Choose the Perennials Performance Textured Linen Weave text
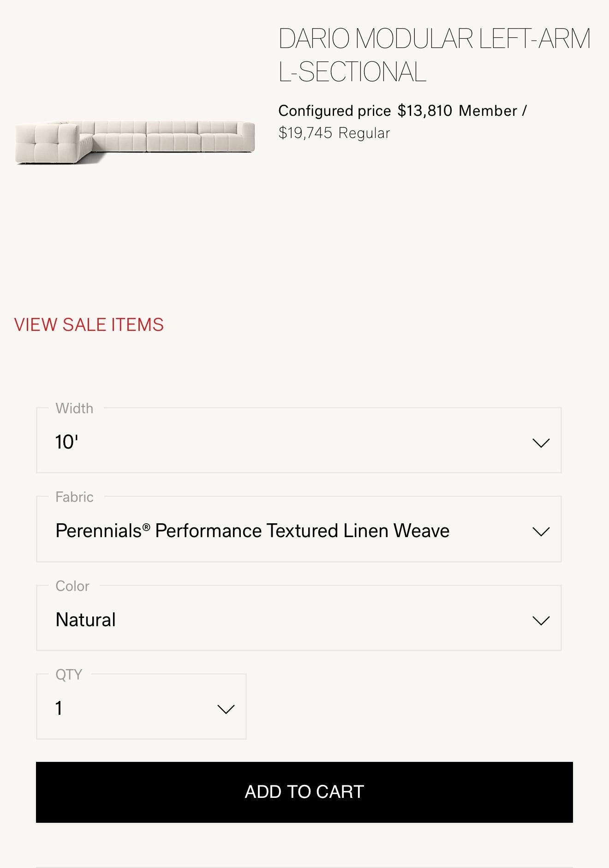This screenshot has width=609, height=868. [x=252, y=531]
